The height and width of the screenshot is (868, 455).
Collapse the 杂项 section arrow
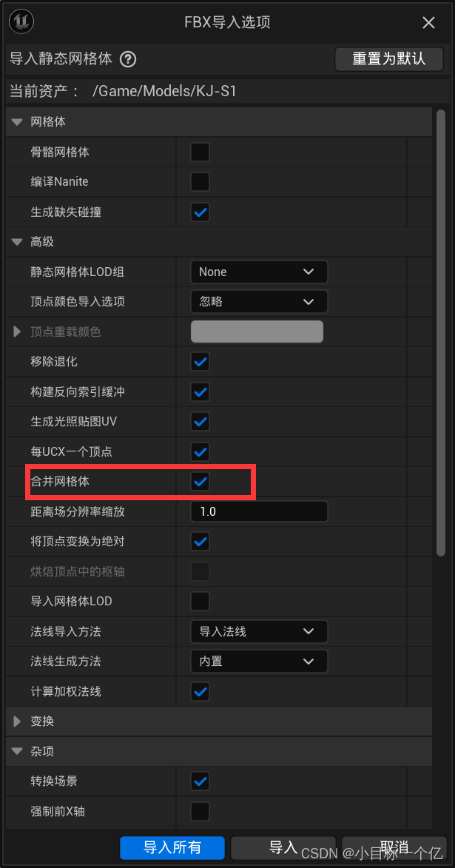(17, 751)
